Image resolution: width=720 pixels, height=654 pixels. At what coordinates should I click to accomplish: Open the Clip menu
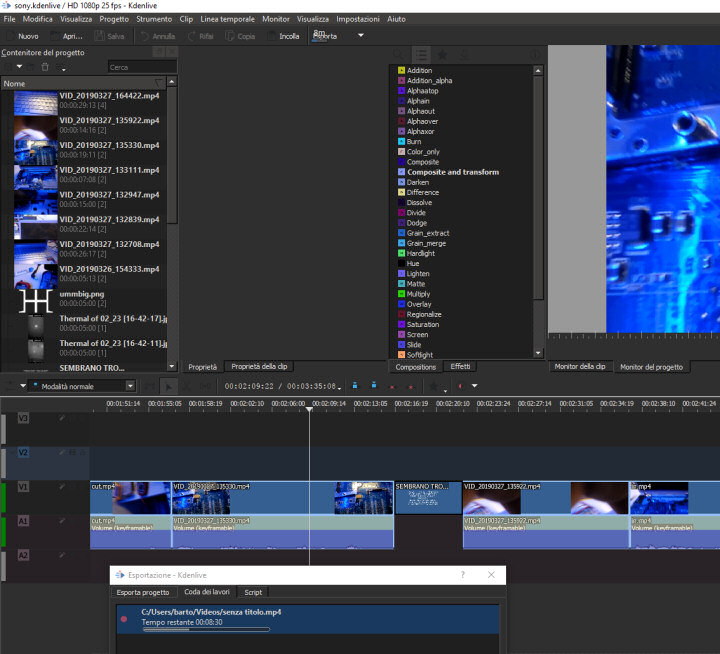pos(186,19)
